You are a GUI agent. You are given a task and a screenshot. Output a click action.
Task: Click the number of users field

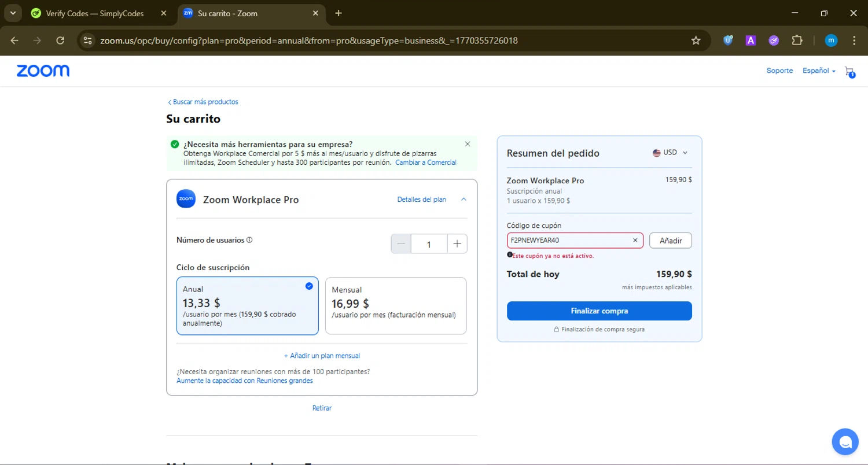coord(429,244)
